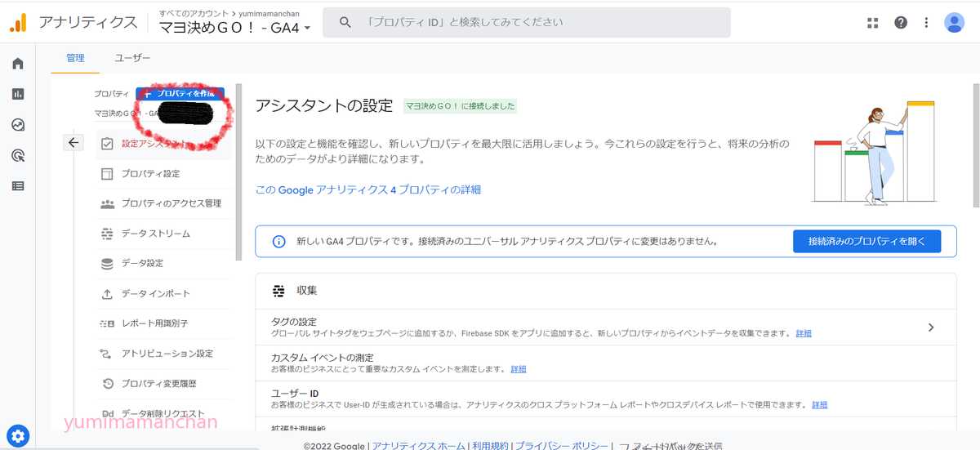The image size is (980, 450).
Task: Click the help question mark icon
Action: [901, 23]
